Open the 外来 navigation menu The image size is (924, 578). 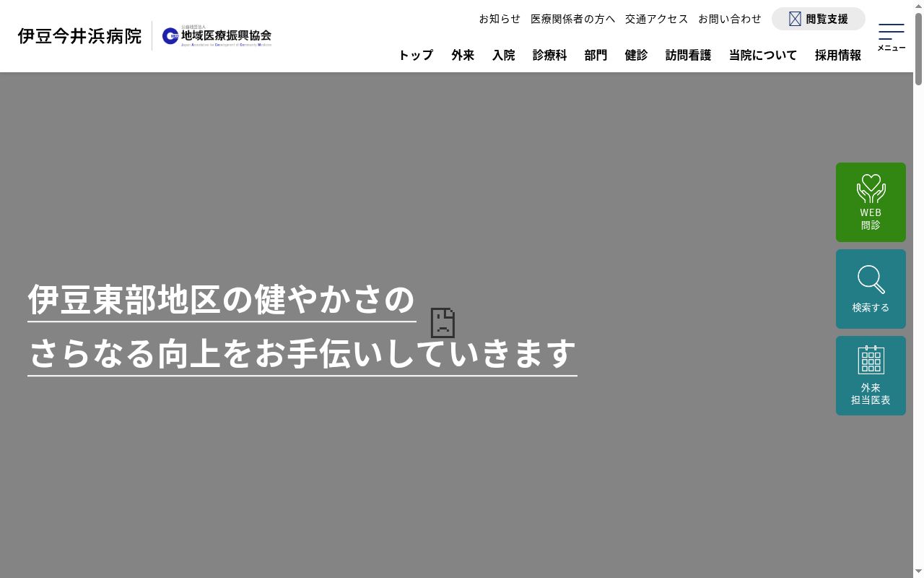pyautogui.click(x=463, y=55)
